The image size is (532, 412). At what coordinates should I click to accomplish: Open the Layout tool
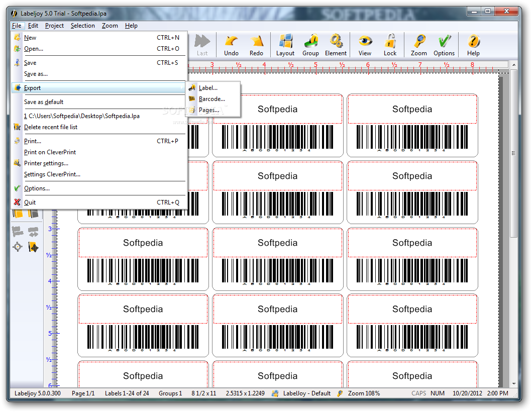tap(285, 45)
